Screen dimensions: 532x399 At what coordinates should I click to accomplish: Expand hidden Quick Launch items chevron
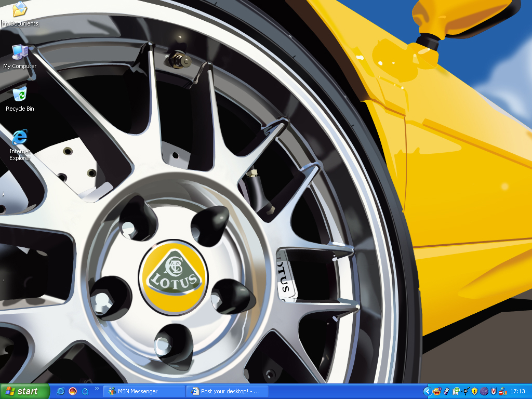97,389
